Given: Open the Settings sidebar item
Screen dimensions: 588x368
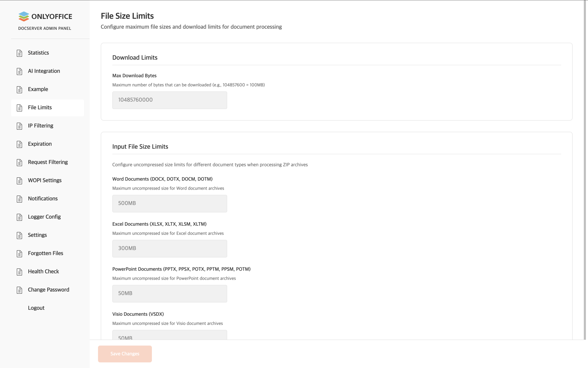Looking at the screenshot, I should 37,235.
